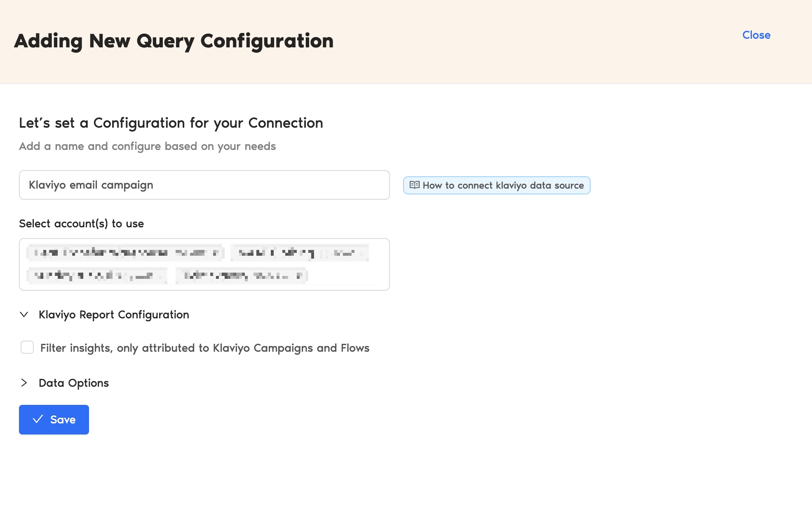Viewport: 812px width, 528px height.
Task: Click the Filter insights checkbox label text
Action: coord(205,348)
